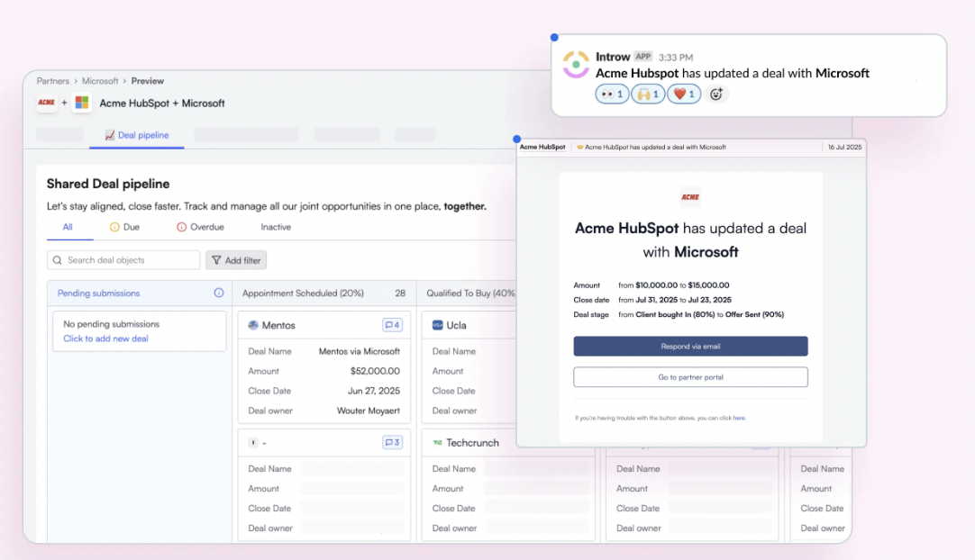This screenshot has height=560, width=975.
Task: Click the Pending submissions info icon
Action: (219, 293)
